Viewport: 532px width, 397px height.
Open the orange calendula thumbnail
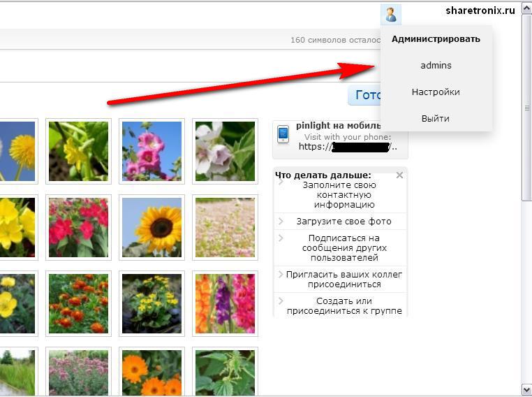[x=152, y=372]
